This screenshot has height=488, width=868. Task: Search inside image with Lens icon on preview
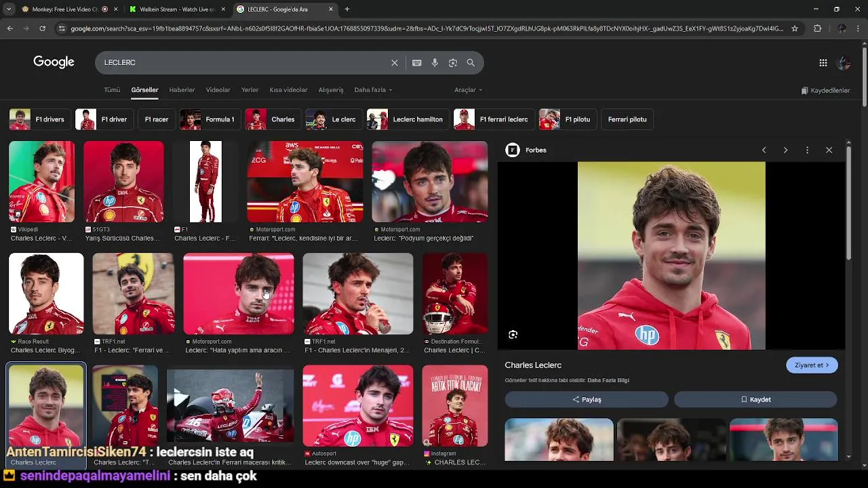pyautogui.click(x=513, y=334)
